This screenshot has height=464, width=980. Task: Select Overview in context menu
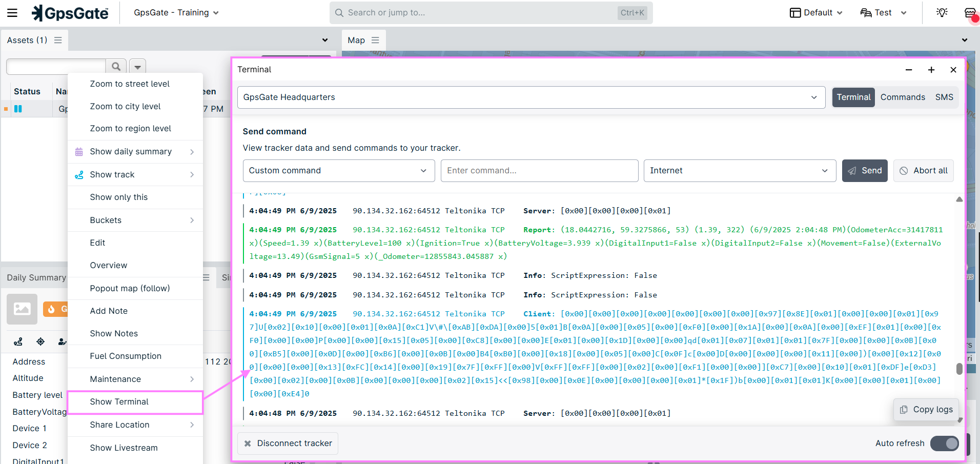pos(135,265)
